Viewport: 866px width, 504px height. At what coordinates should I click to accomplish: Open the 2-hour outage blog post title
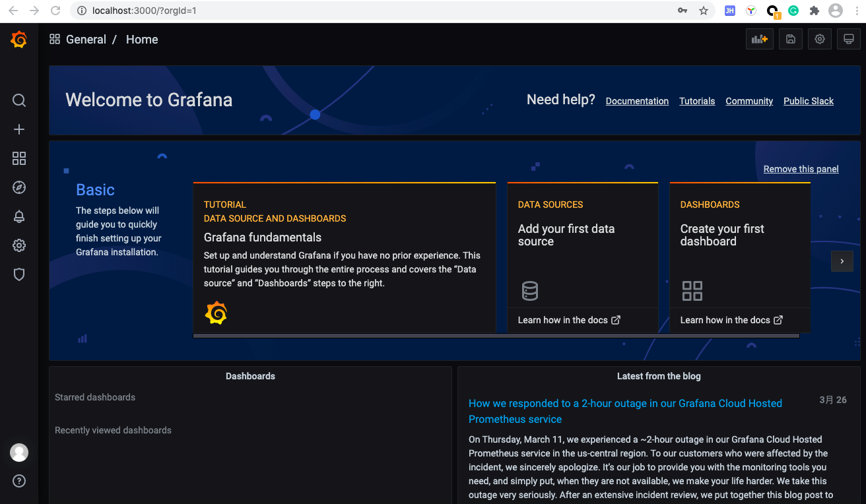point(625,411)
